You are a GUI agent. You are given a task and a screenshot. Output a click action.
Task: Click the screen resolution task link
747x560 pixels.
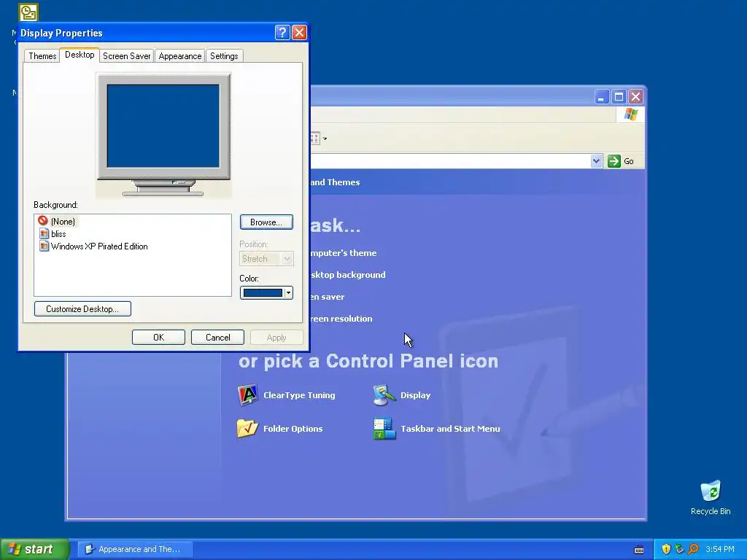click(341, 319)
